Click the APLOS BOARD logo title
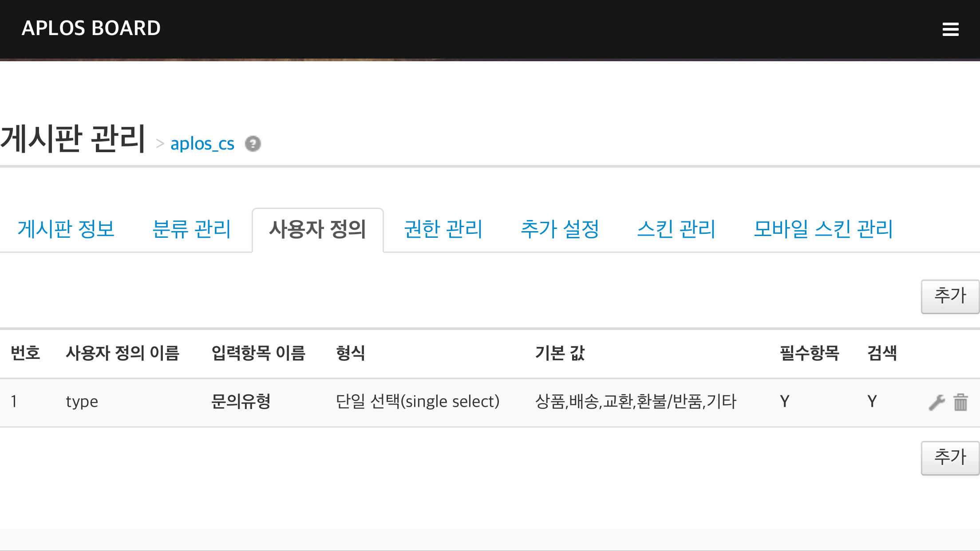The height and width of the screenshot is (551, 980). point(91,28)
